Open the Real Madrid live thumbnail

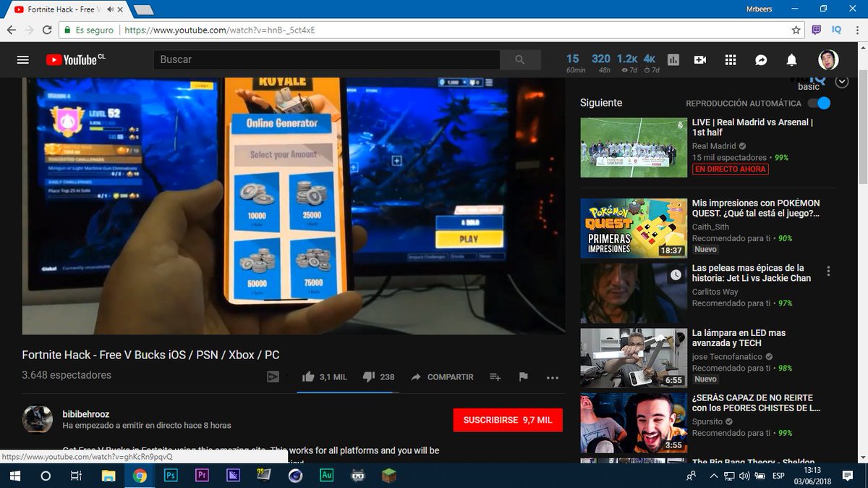[x=634, y=148]
